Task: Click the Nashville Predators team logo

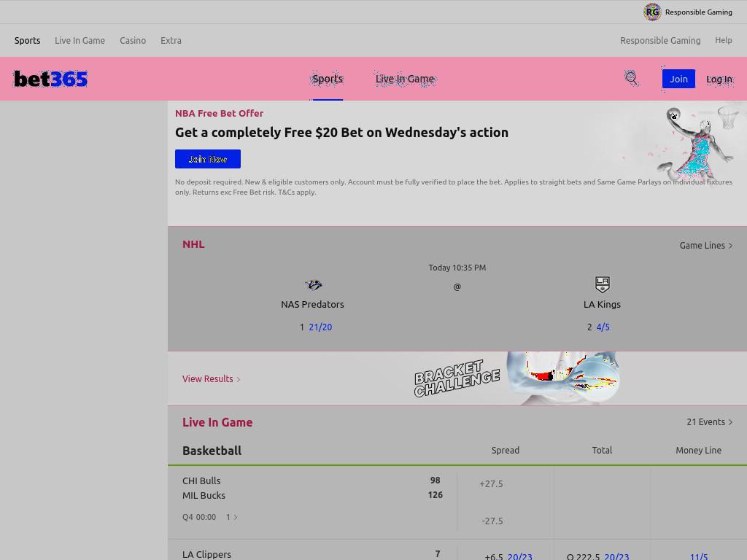Action: (313, 285)
